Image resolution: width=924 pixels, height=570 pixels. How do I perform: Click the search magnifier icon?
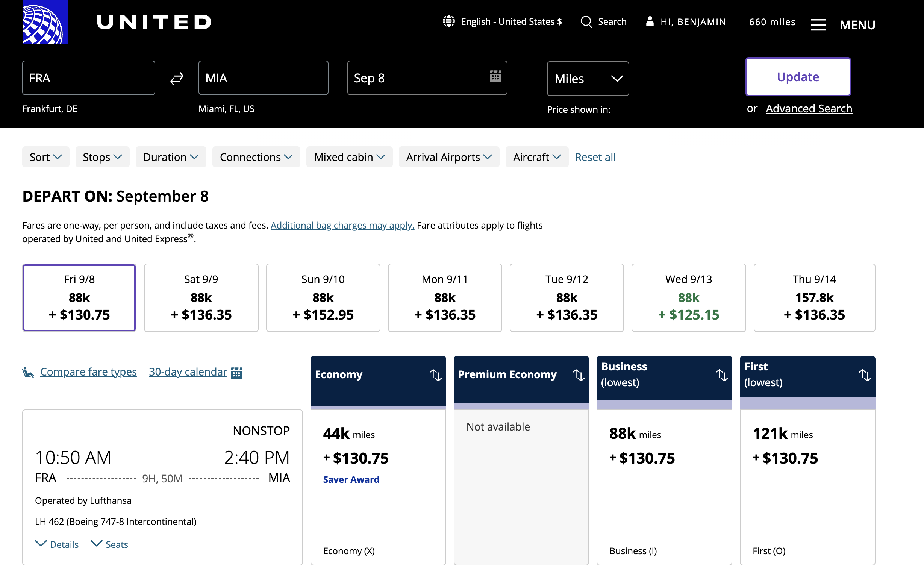pyautogui.click(x=586, y=22)
